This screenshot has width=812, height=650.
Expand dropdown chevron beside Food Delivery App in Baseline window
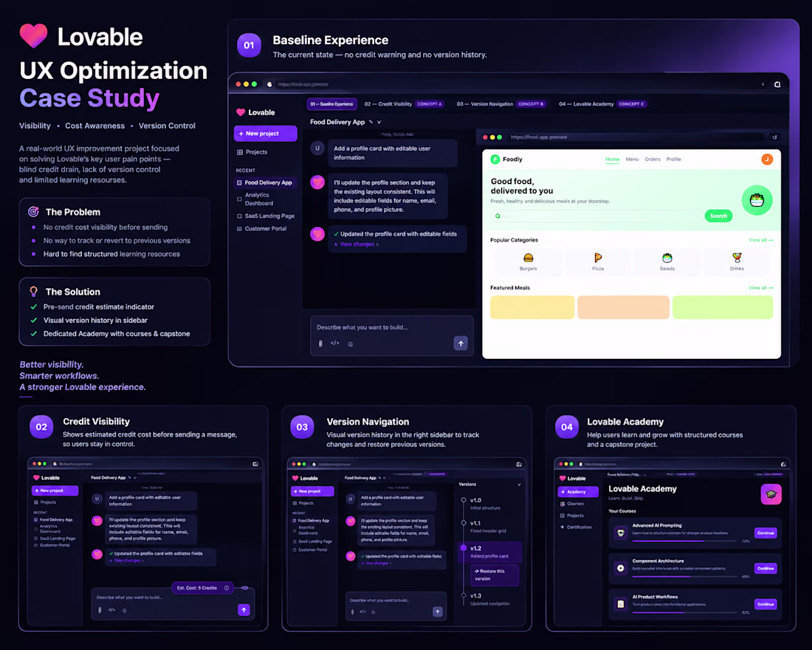coord(379,123)
